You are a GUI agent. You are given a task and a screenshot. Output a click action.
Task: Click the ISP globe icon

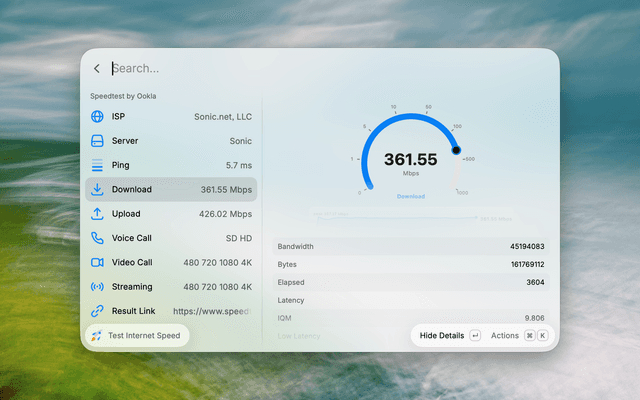pyautogui.click(x=97, y=116)
